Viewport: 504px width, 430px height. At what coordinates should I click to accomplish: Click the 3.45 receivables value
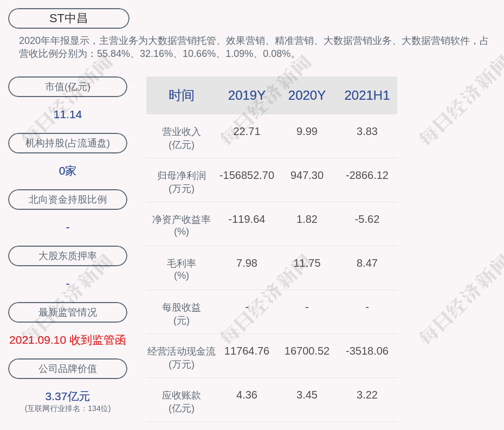[307, 395]
